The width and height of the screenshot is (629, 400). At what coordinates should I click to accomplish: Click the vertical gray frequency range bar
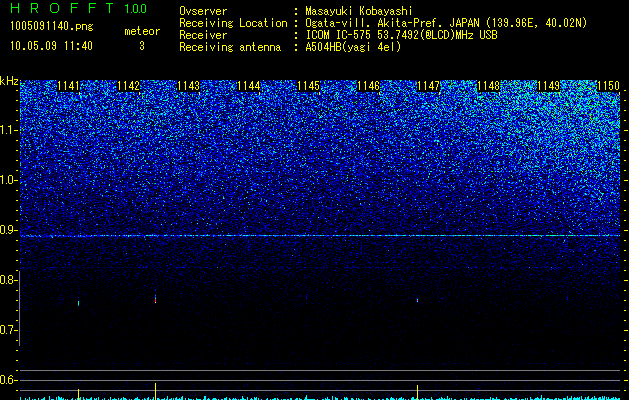coord(20,308)
